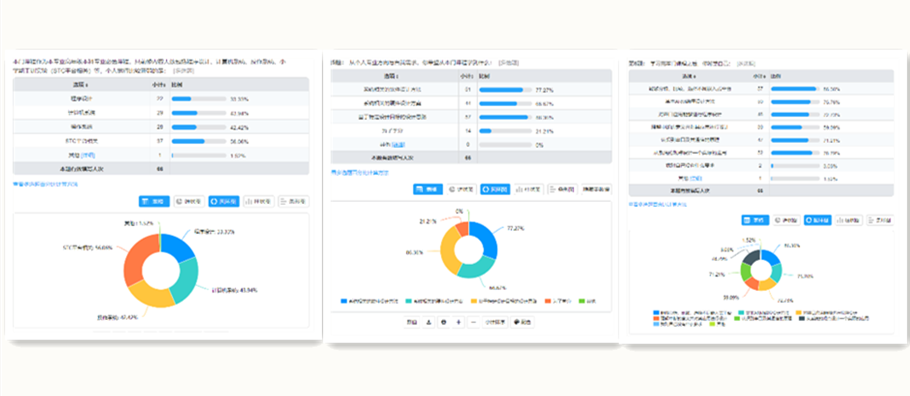Open color palette button below middle chart
The height and width of the screenshot is (396, 910).
[x=522, y=322]
